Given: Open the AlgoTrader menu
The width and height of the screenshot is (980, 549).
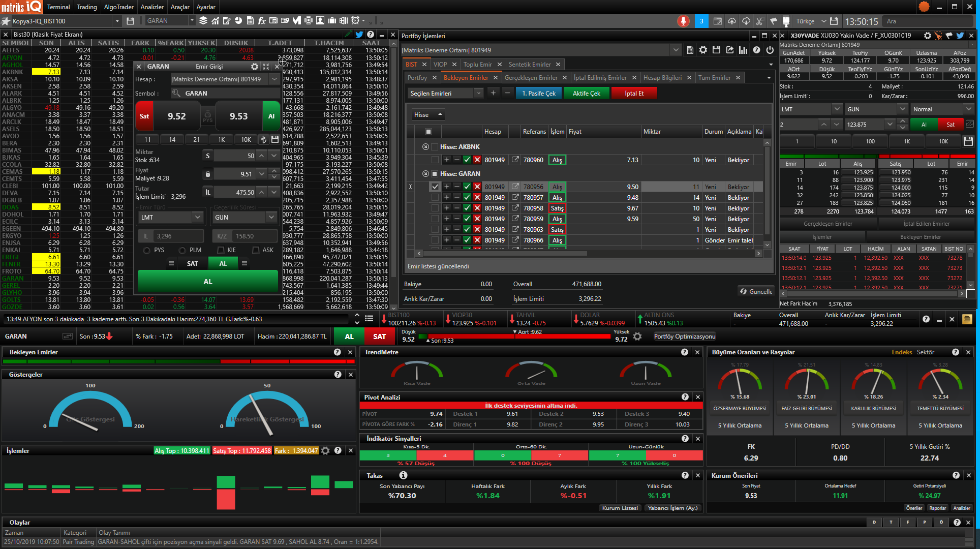Looking at the screenshot, I should coord(118,7).
